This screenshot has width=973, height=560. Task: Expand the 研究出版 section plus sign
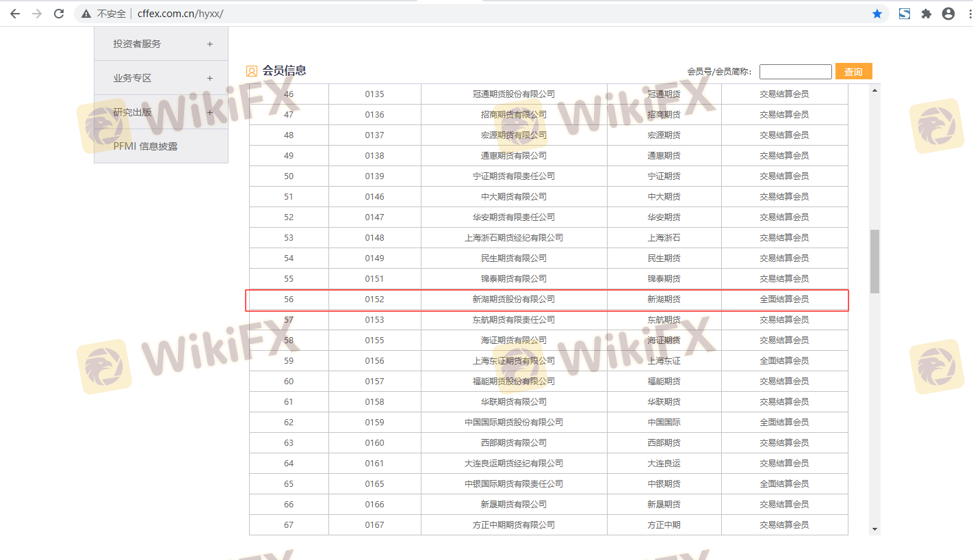[x=210, y=112]
